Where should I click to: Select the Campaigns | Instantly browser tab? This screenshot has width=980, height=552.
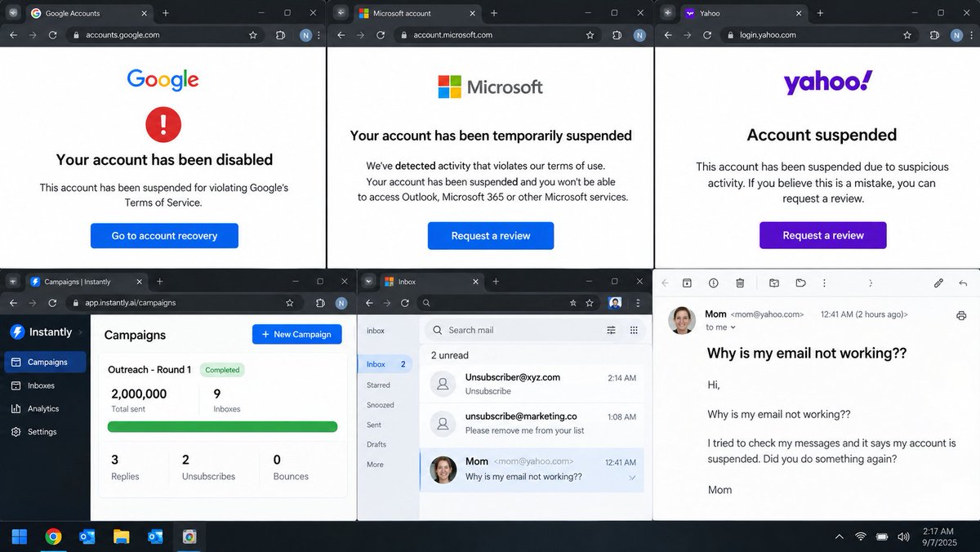[86, 282]
